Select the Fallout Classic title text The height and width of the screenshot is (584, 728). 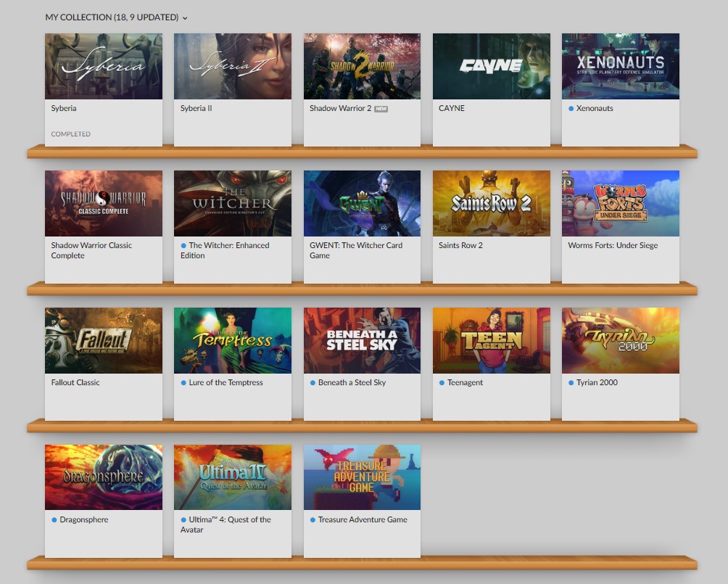coord(75,382)
